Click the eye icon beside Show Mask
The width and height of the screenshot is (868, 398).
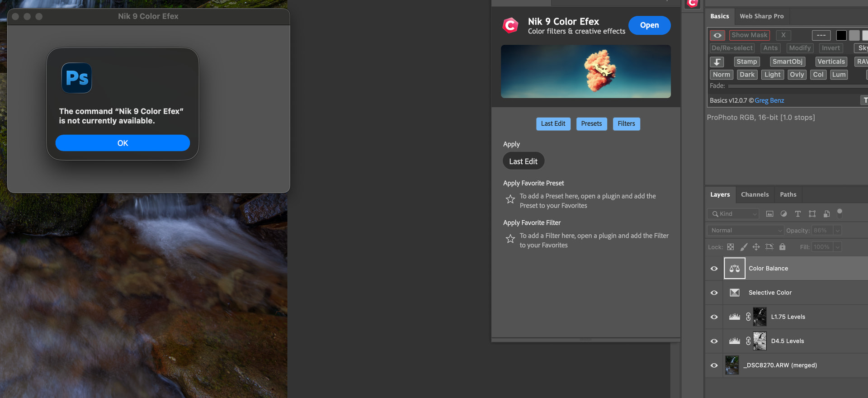[x=717, y=35]
